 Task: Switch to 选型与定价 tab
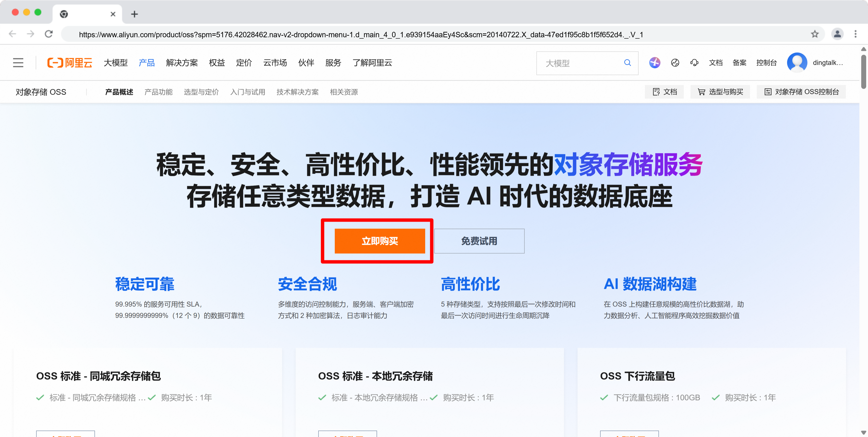pos(201,92)
